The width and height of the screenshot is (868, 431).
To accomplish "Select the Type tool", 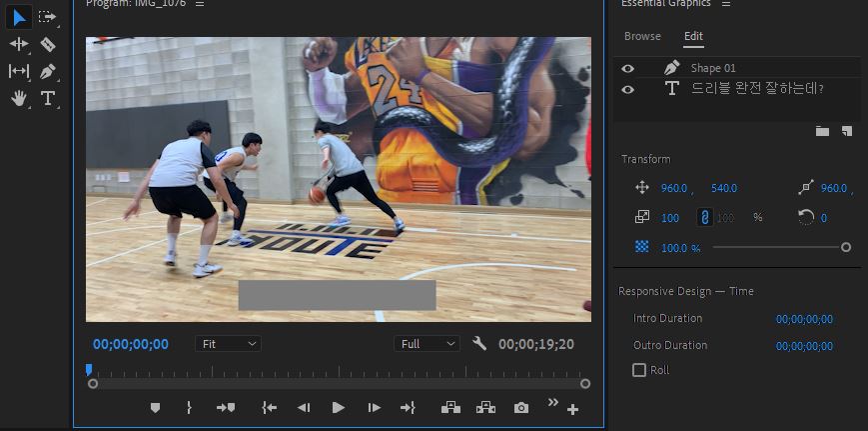I will 48,98.
